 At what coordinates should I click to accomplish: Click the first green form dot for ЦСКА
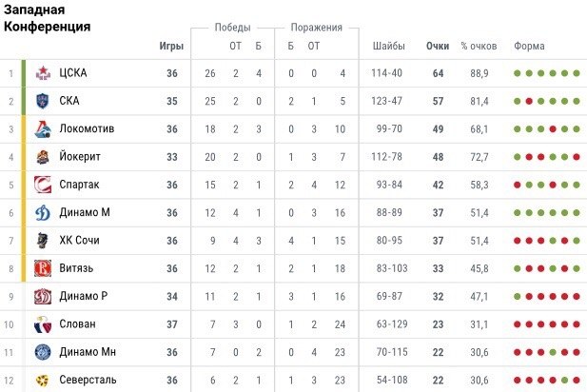point(518,73)
